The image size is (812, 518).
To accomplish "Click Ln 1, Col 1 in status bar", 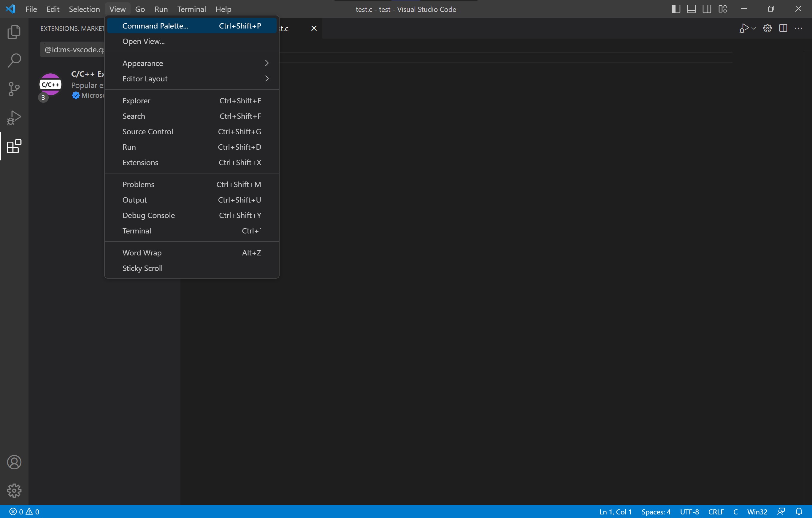I will (x=616, y=511).
